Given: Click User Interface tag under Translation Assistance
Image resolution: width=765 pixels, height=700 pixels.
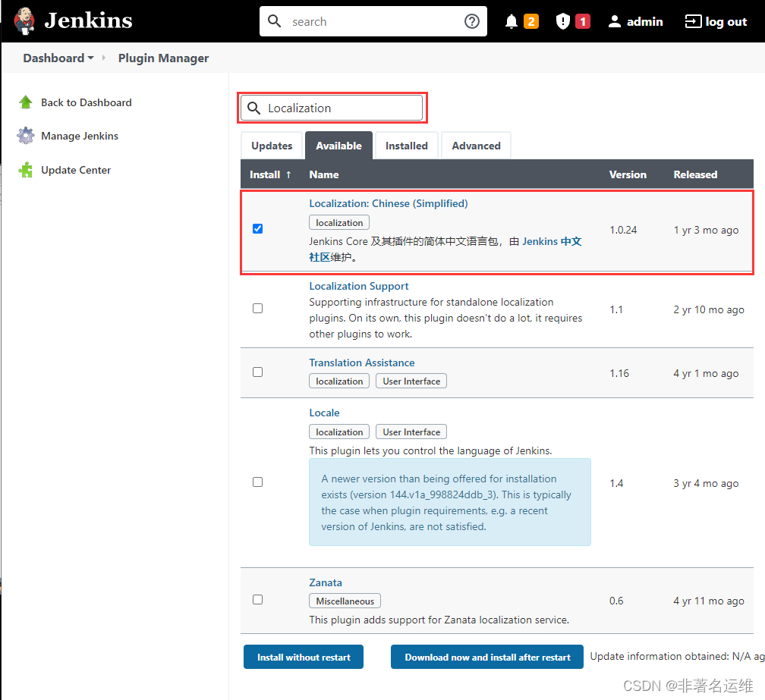Looking at the screenshot, I should 411,381.
